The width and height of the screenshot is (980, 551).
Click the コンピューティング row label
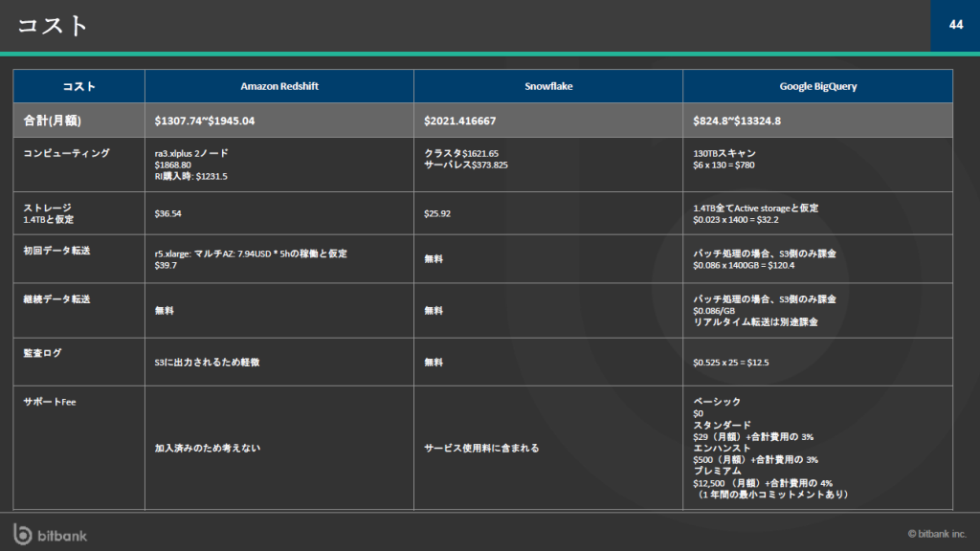tap(66, 153)
